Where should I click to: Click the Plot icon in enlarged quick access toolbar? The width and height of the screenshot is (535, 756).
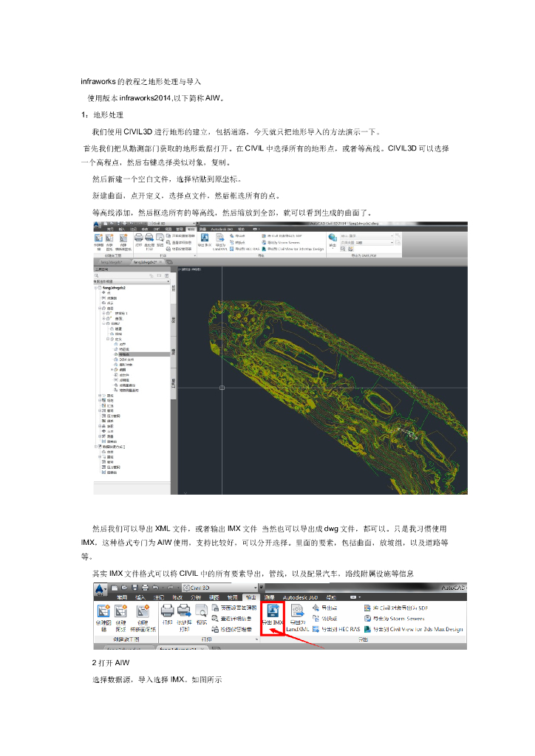coord(146,588)
